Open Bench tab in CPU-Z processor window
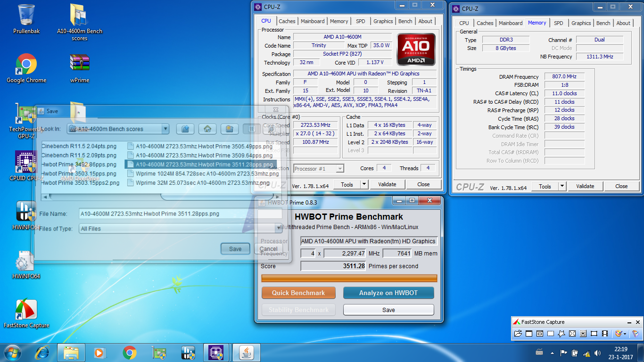 pyautogui.click(x=405, y=21)
